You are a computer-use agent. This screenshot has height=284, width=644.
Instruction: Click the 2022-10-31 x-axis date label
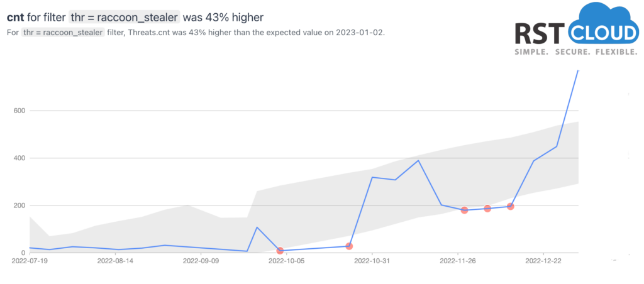372,260
